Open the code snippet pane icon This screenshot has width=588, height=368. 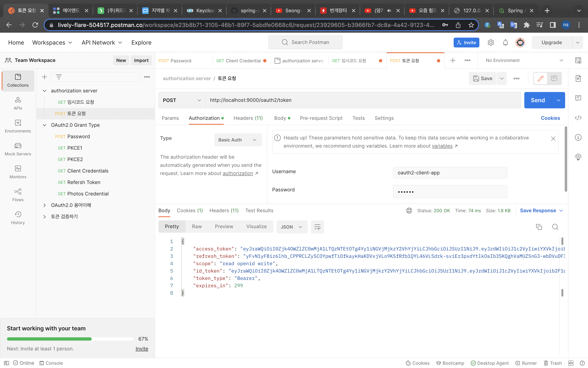[x=578, y=118]
